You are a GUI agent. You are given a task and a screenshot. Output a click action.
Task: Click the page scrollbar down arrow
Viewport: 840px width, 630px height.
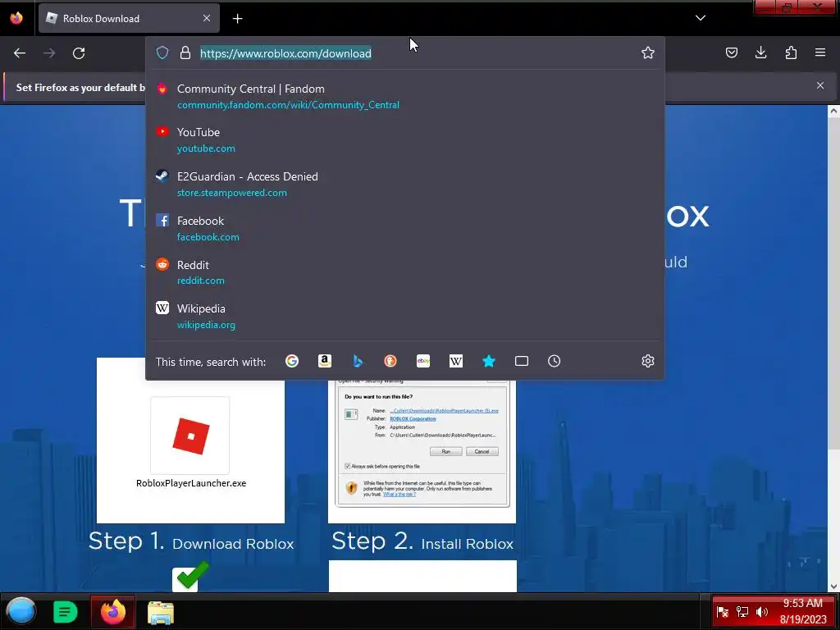click(x=833, y=586)
